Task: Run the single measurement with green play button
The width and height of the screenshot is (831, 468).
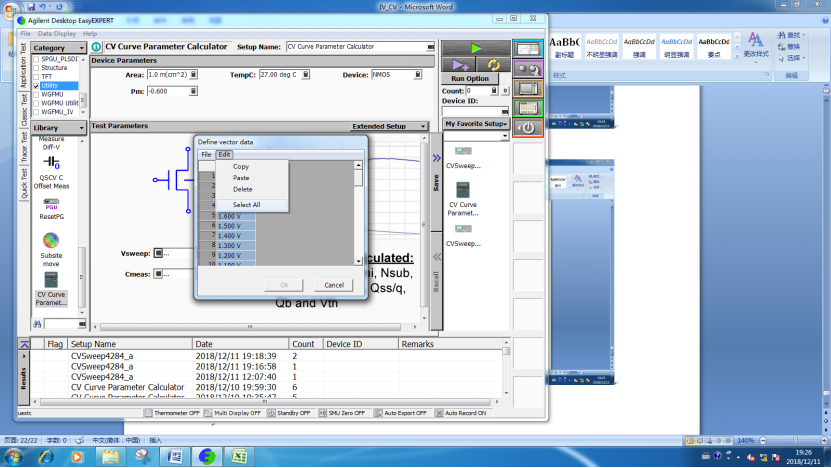Action: (476, 48)
